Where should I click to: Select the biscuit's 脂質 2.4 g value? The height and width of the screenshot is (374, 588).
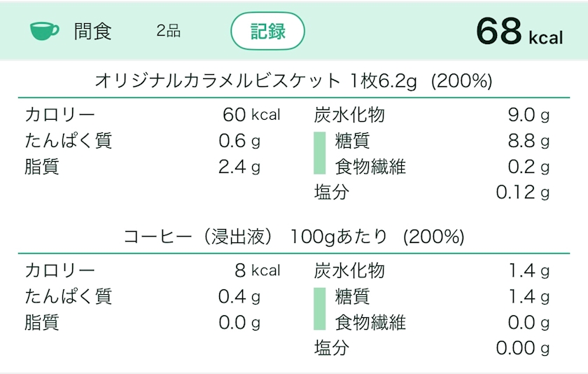coord(239,167)
